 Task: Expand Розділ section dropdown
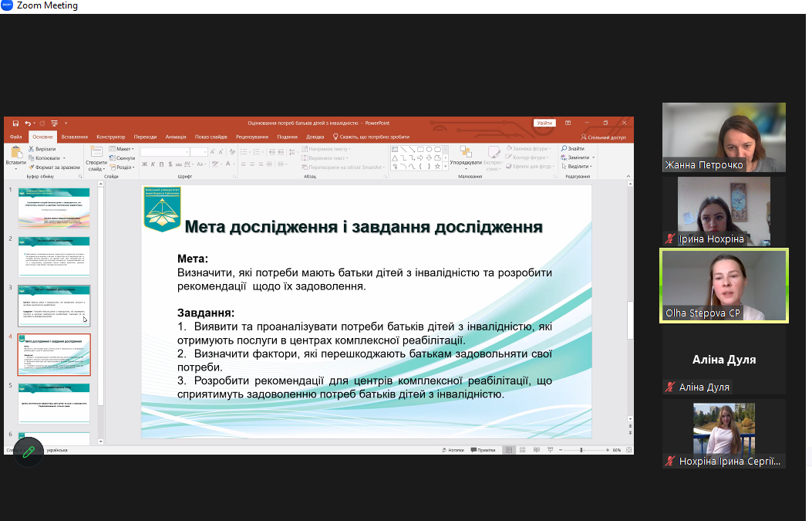[x=122, y=167]
